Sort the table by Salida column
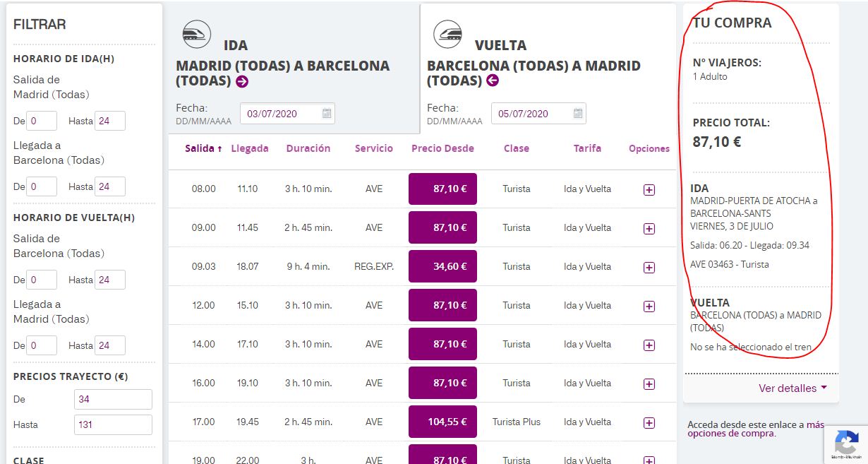The height and width of the screenshot is (464, 868). coord(203,149)
